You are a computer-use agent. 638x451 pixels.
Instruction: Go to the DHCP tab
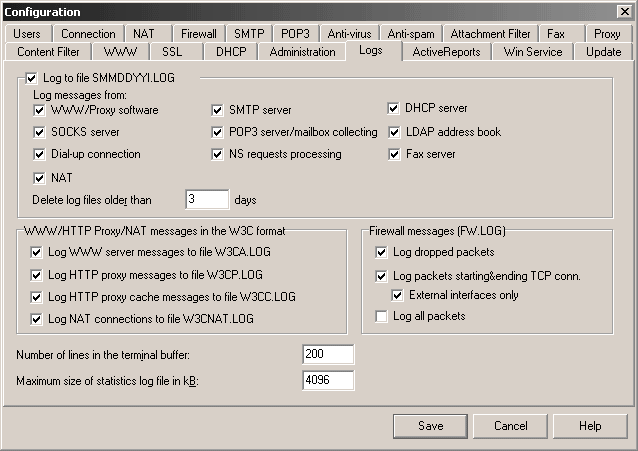[x=231, y=51]
